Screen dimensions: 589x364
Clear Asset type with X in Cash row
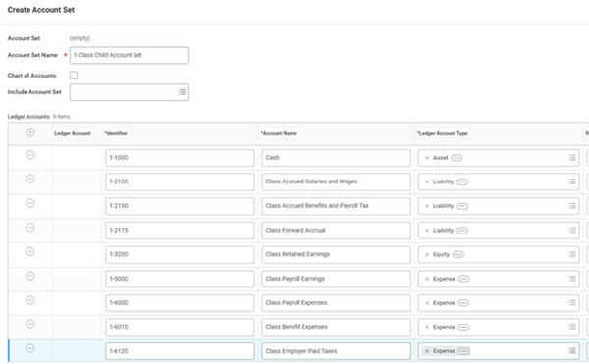427,158
